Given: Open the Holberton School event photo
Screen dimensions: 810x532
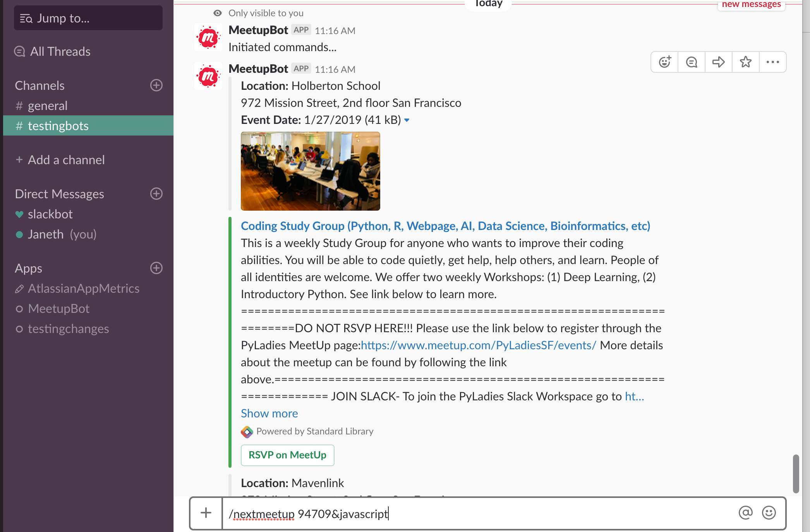Looking at the screenshot, I should (x=310, y=171).
